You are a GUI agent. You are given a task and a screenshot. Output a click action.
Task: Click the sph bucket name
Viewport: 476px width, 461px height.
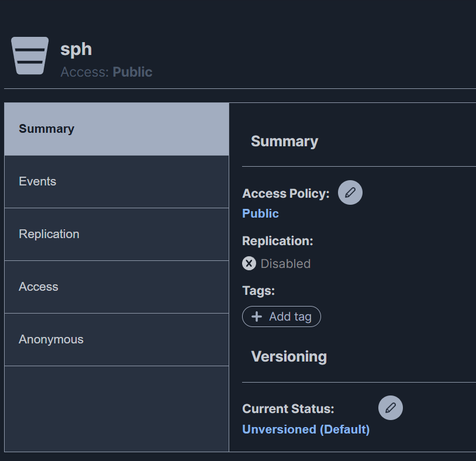pos(76,49)
